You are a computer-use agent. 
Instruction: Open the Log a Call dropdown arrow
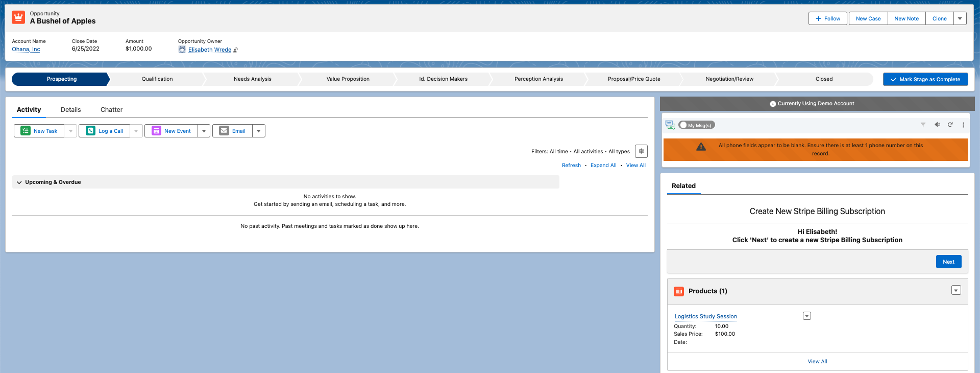pyautogui.click(x=136, y=131)
